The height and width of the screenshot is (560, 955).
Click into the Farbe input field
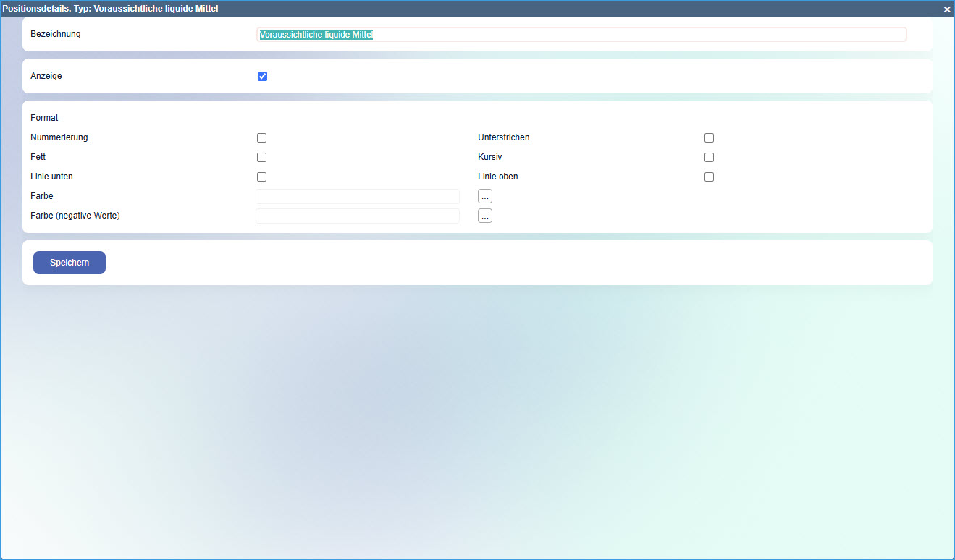pos(358,196)
